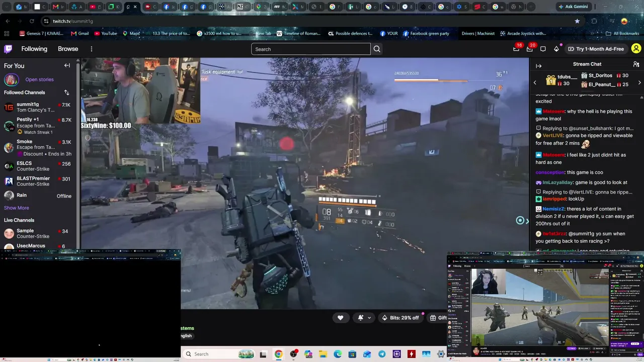Open the Prime loot crown icon
644x362 pixels.
(516, 49)
